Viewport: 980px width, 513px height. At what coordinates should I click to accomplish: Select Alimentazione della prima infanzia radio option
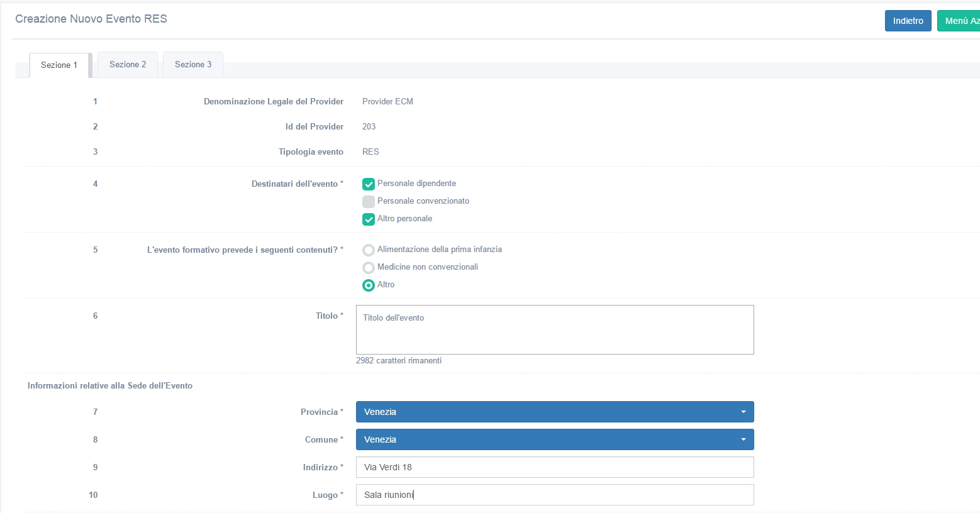tap(369, 250)
